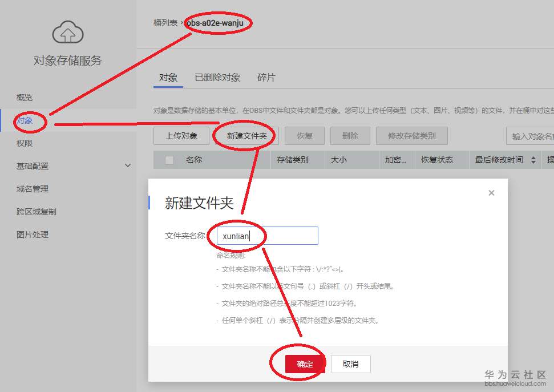Select the 对象 tab above the object list
The image size is (554, 392).
167,78
